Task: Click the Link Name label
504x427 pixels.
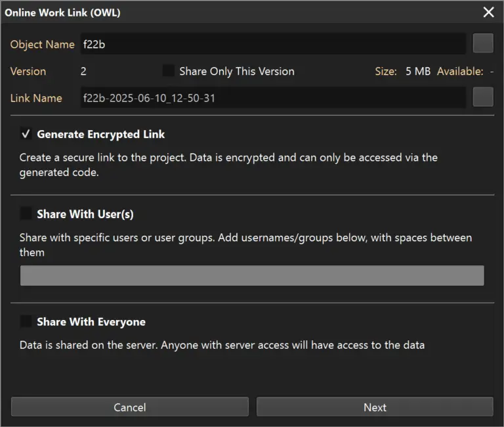Action: click(36, 98)
